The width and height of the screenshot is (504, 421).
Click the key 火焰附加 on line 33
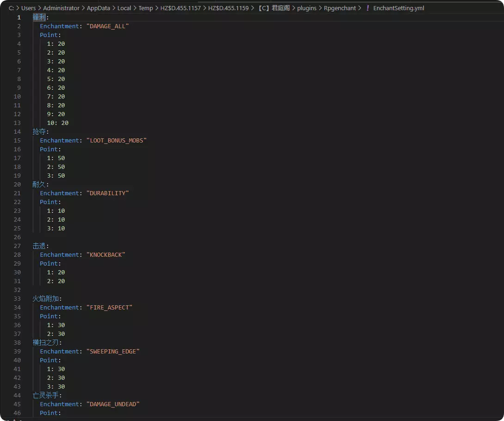[x=46, y=298]
